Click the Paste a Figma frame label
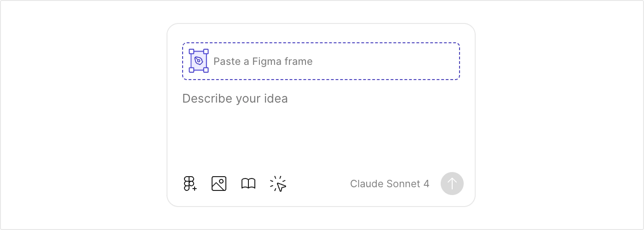Image resolution: width=644 pixels, height=230 pixels. tap(263, 61)
